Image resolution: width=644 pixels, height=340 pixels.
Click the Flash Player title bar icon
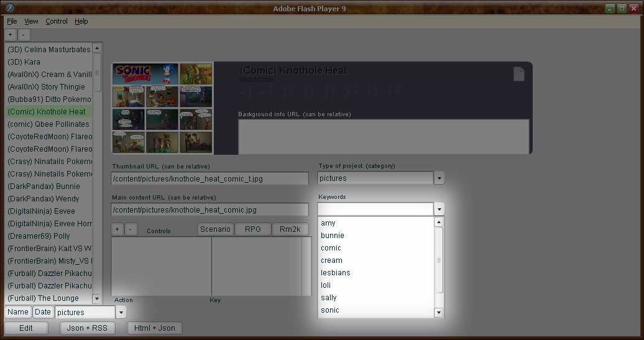pyautogui.click(x=11, y=8)
